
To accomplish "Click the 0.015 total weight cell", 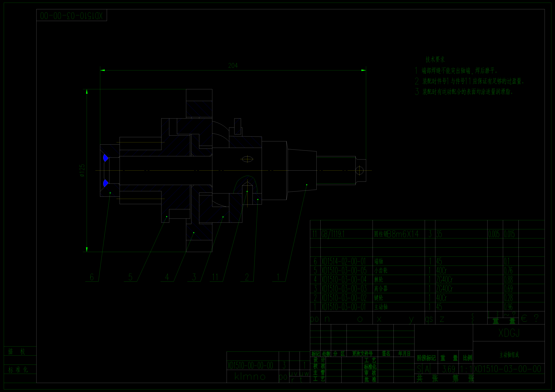I will 509,234.
